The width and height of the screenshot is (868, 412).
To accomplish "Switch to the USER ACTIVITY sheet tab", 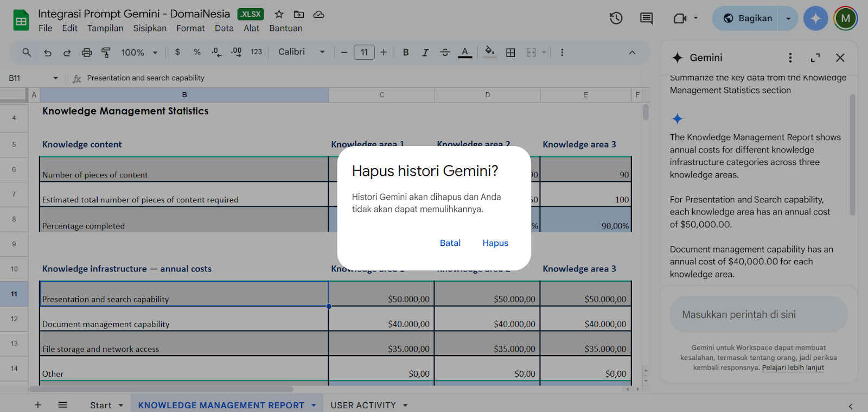I will click(x=363, y=405).
